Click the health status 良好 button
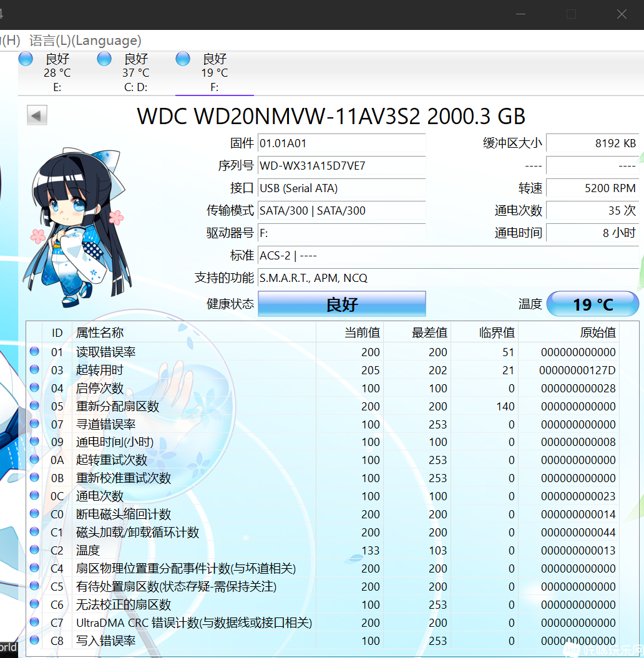 point(342,304)
